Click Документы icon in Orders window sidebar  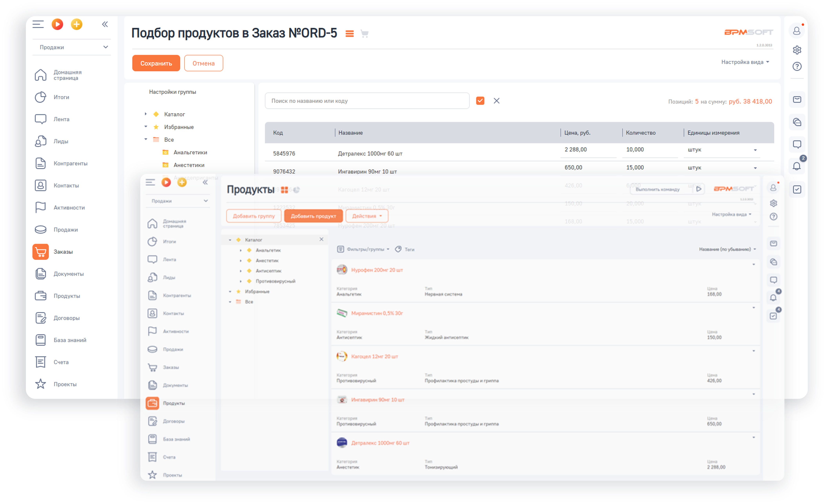point(41,274)
